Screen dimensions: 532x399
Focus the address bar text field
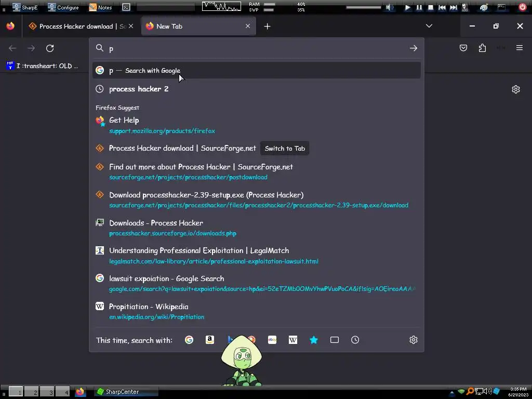[x=256, y=48]
